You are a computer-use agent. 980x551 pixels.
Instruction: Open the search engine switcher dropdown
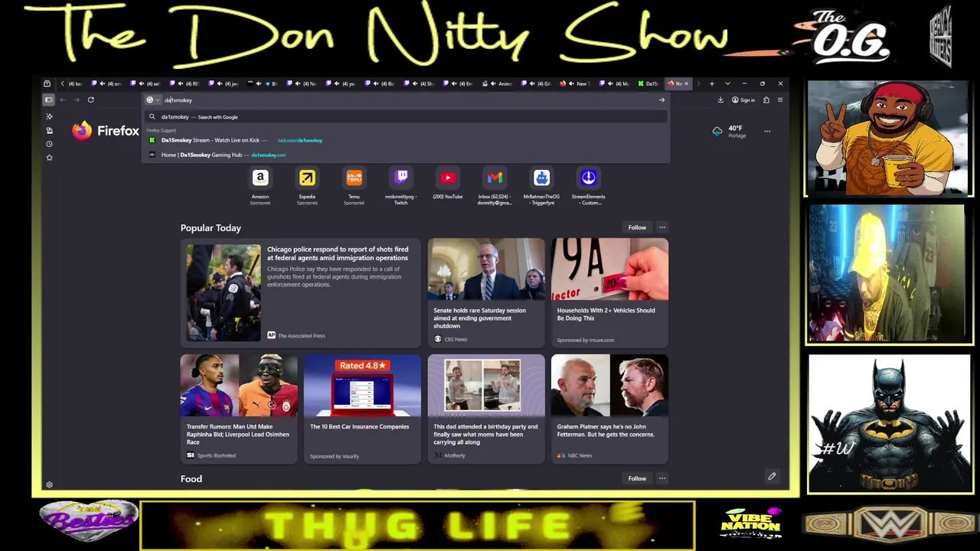coord(152,100)
